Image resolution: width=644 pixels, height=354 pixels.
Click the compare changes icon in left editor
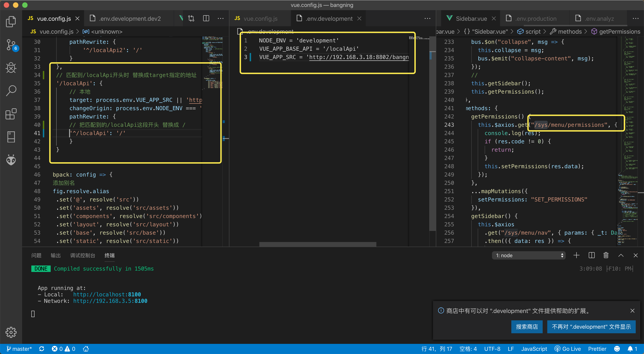click(191, 18)
